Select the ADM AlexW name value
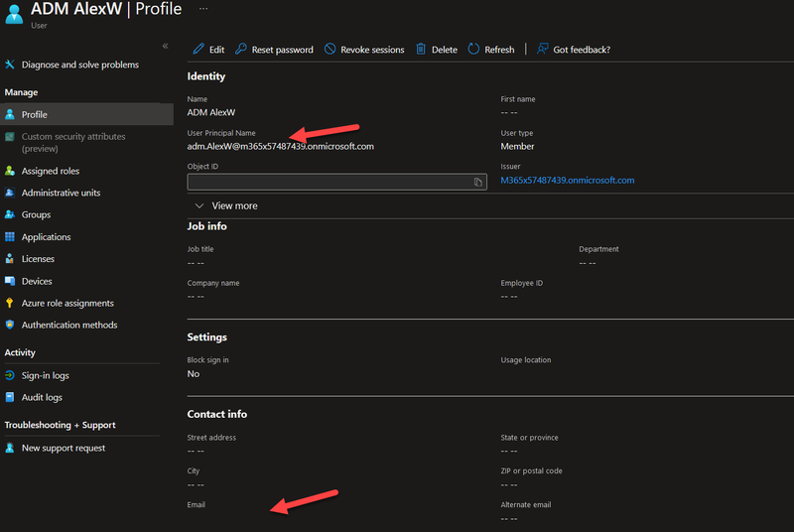Image resolution: width=794 pixels, height=532 pixels. [211, 112]
